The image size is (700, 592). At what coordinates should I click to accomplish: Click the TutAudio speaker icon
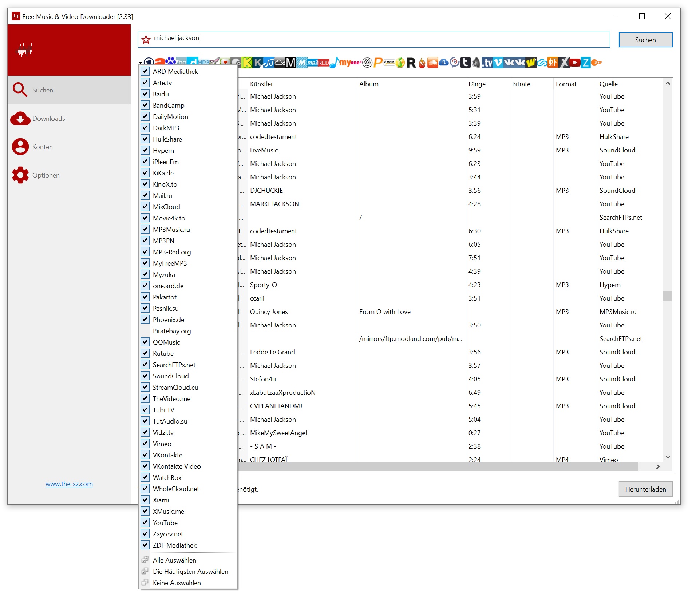(x=476, y=63)
